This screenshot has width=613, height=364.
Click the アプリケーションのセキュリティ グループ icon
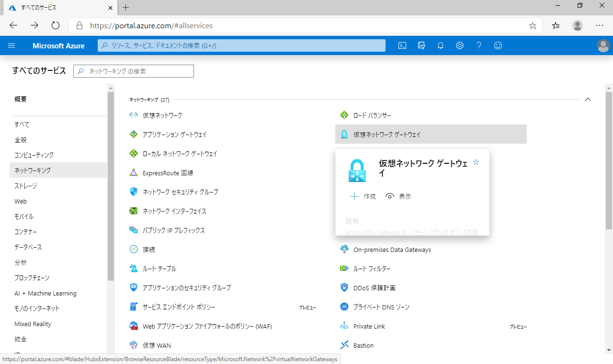coord(134,288)
